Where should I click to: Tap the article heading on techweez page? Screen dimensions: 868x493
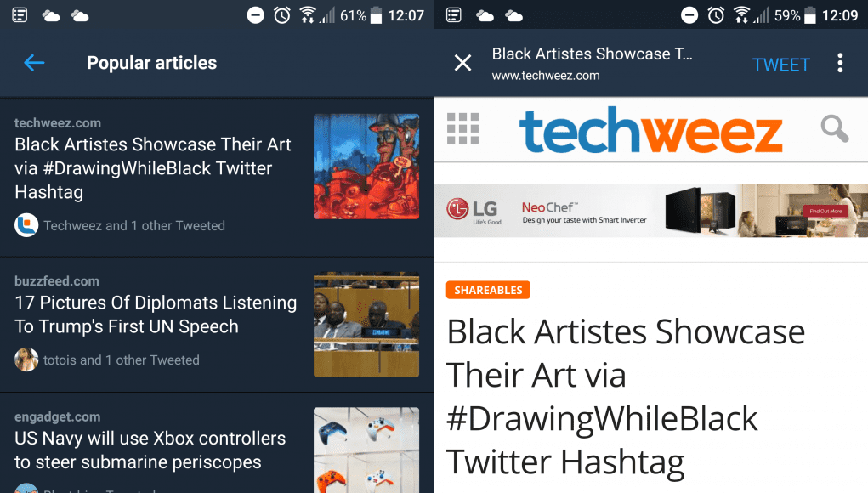coord(626,397)
